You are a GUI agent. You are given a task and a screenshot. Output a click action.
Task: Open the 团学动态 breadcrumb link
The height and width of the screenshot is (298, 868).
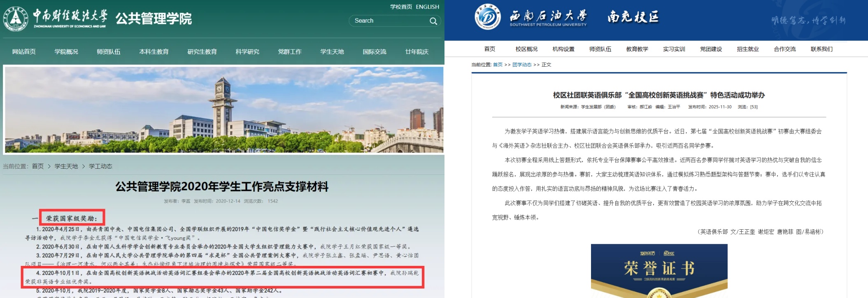(x=522, y=65)
